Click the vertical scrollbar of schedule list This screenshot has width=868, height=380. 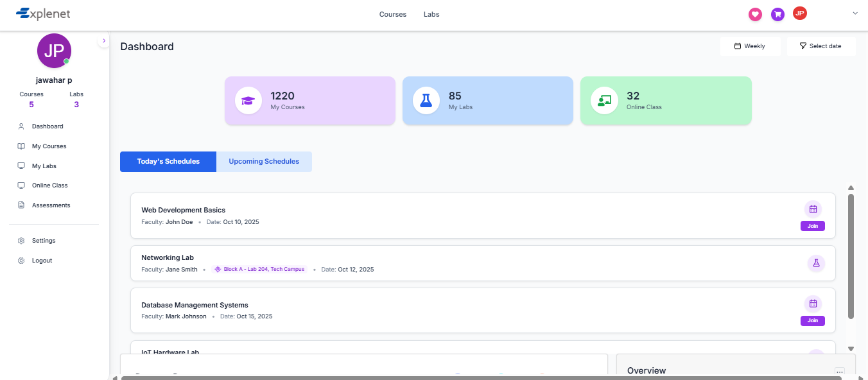(851, 257)
